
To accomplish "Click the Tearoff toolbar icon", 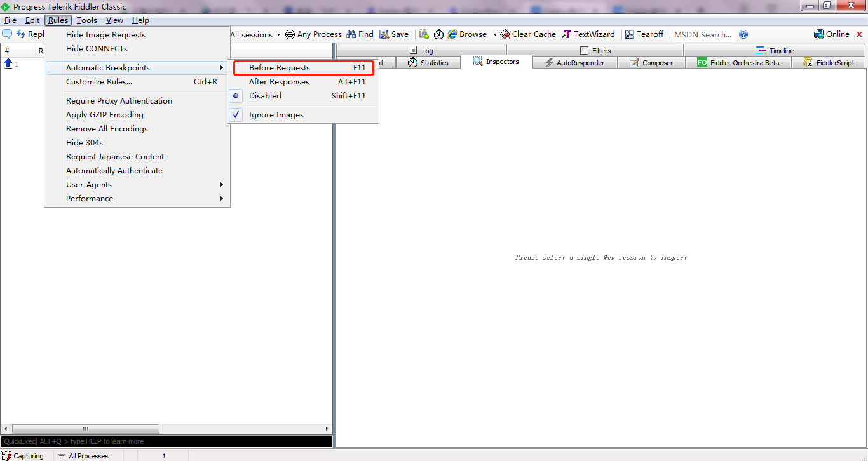I will pyautogui.click(x=630, y=34).
